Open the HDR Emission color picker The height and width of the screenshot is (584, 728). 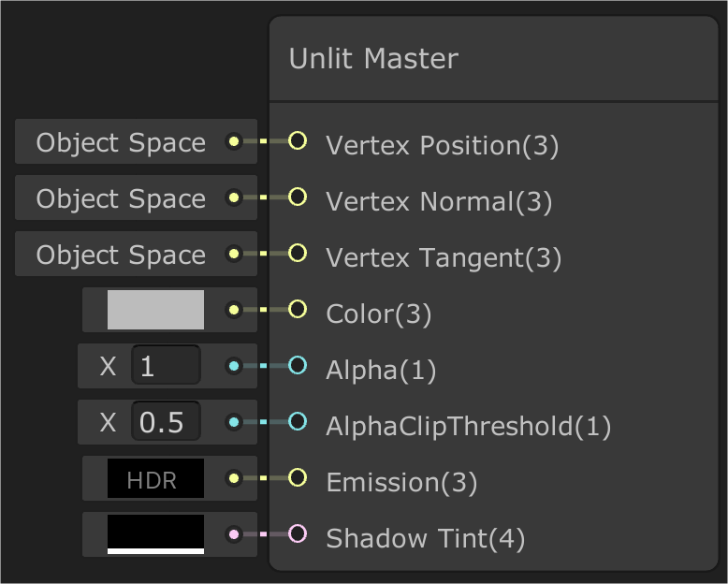coord(155,478)
